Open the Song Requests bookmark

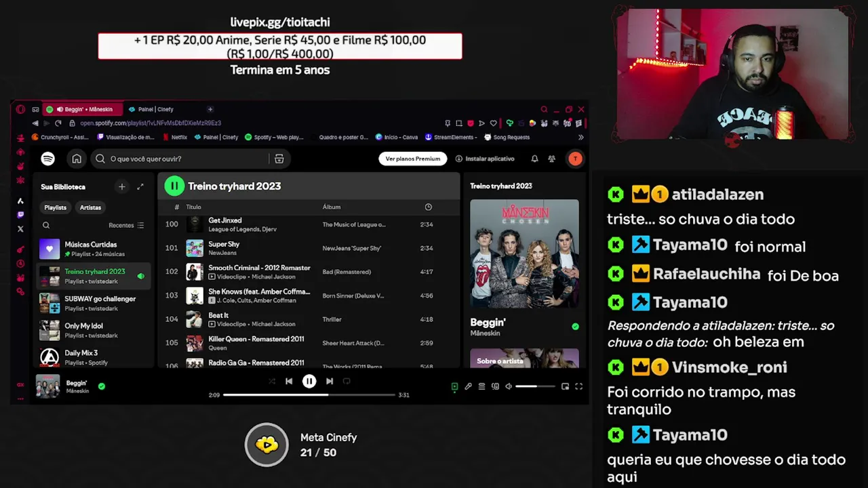point(507,137)
